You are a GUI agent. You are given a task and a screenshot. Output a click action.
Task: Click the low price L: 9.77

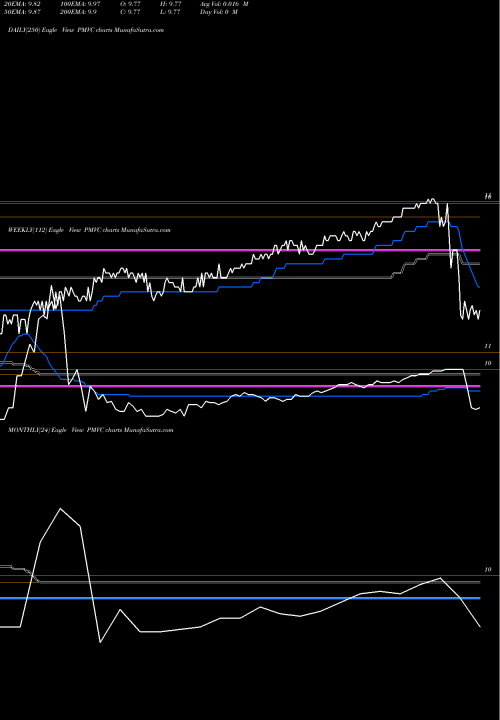(170, 12)
